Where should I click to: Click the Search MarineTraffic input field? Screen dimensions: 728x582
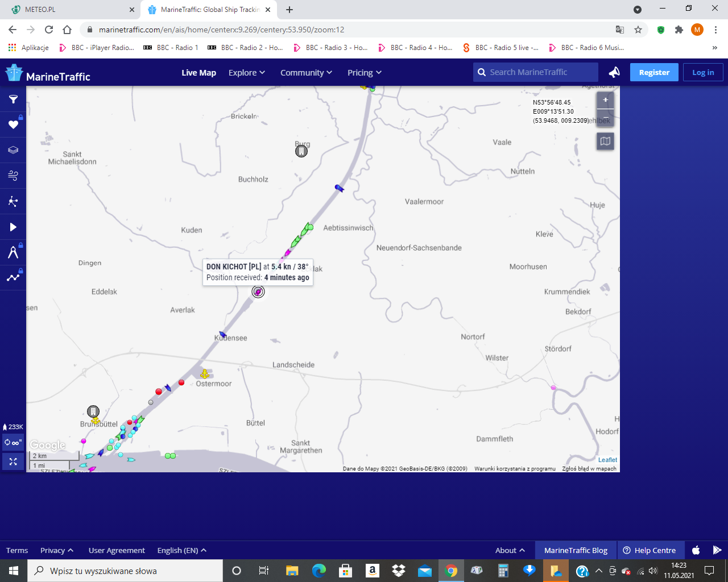(540, 72)
